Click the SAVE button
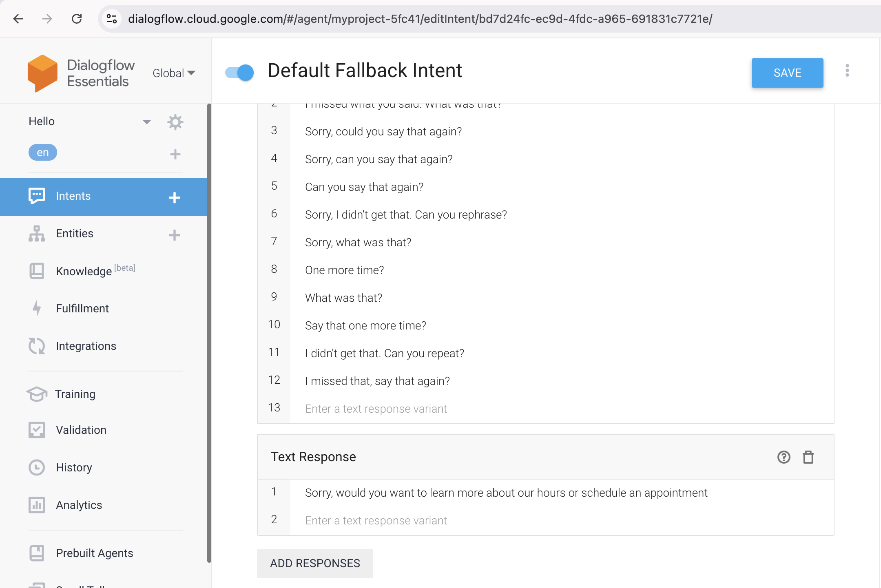881x588 pixels. [787, 73]
